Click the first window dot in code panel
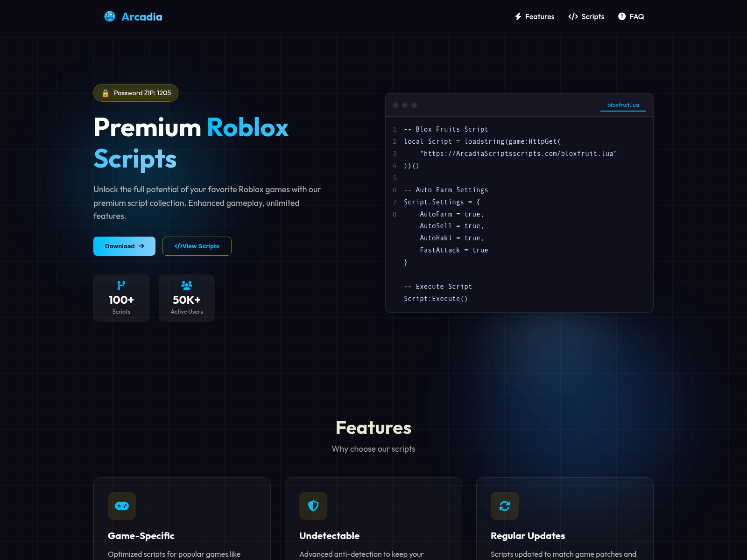Viewport: 747px width, 560px height. point(395,105)
